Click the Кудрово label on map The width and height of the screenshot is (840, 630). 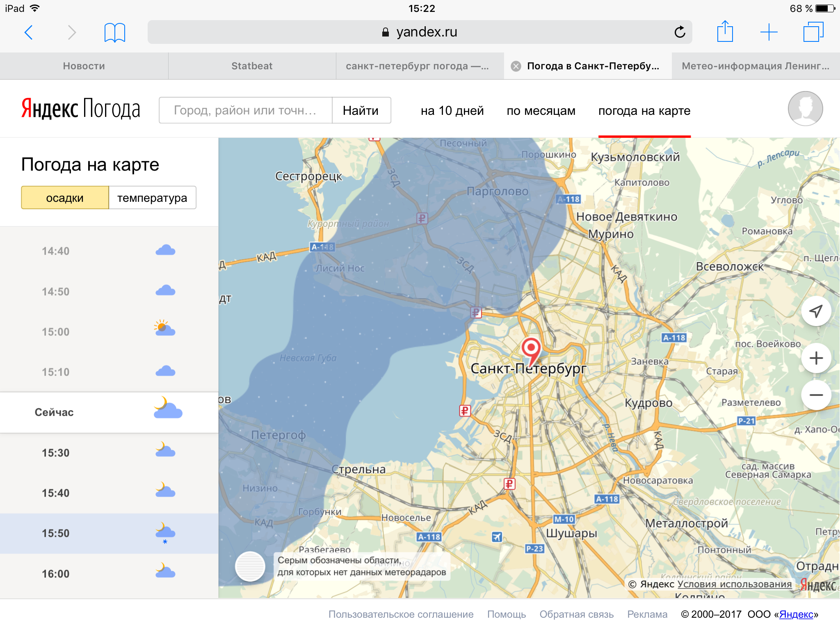[648, 403]
